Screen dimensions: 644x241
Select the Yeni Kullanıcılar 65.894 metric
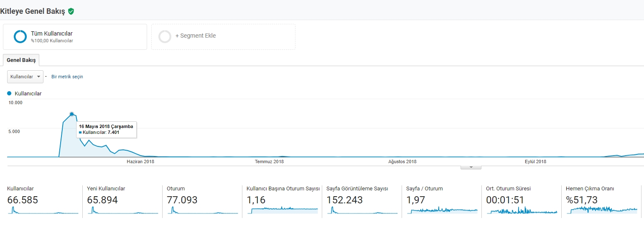122,202
